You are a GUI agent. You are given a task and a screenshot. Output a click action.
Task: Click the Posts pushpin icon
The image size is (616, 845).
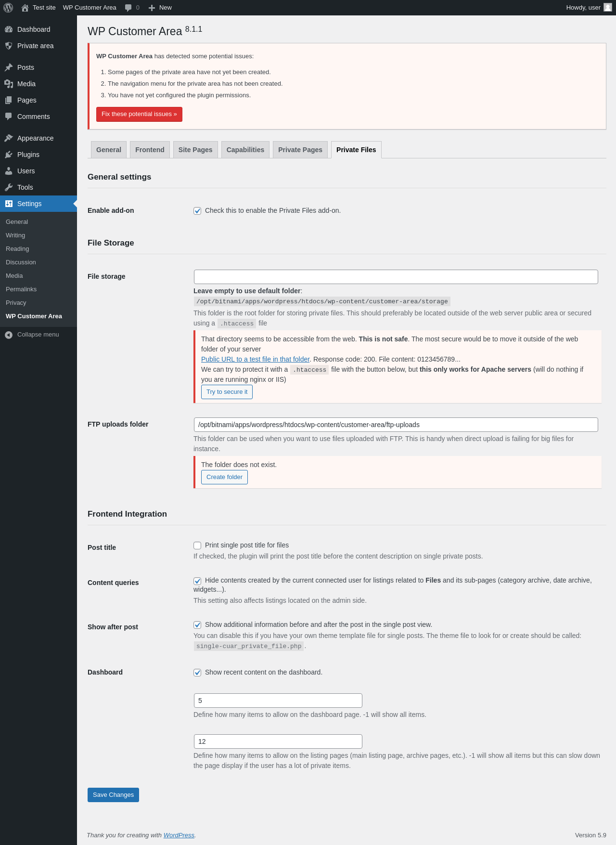pyautogui.click(x=9, y=67)
